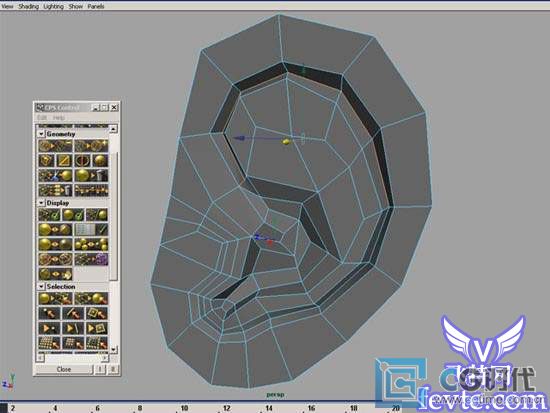Open the Show menu

[x=75, y=6]
